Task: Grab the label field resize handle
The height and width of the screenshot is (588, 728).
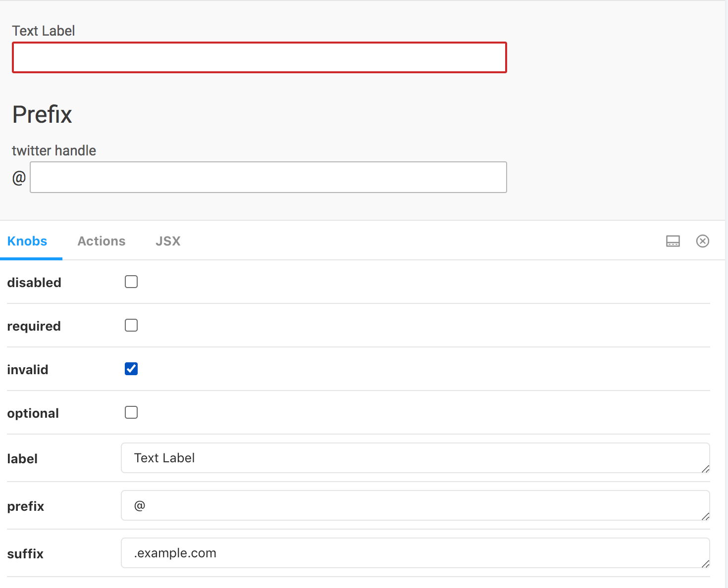Action: click(705, 469)
